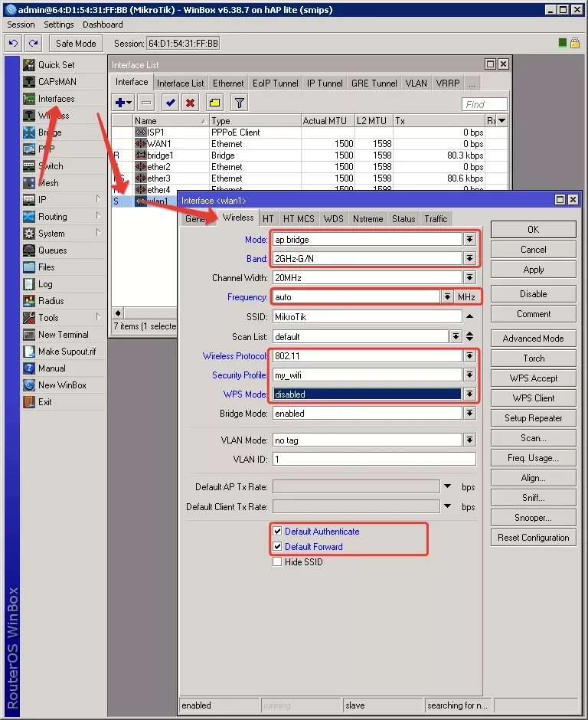Expand the Bridge Mode dropdown
The height and width of the screenshot is (720, 588).
click(x=469, y=414)
